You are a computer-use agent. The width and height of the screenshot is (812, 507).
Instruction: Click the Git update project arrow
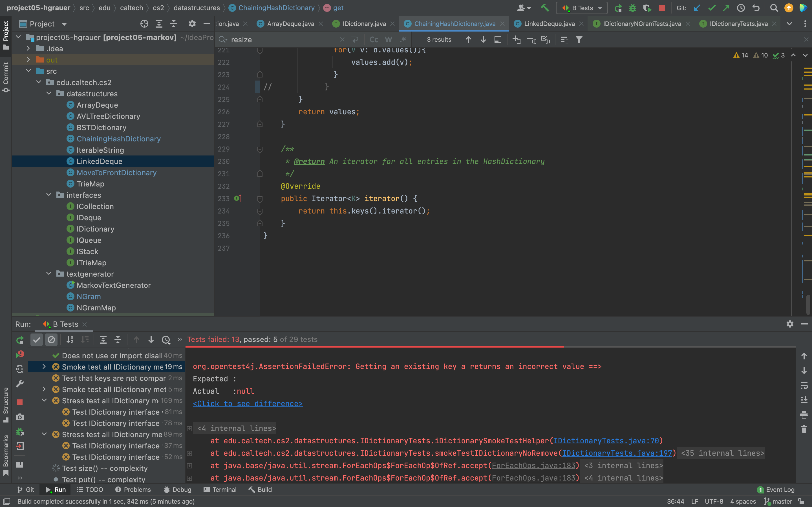click(x=697, y=8)
